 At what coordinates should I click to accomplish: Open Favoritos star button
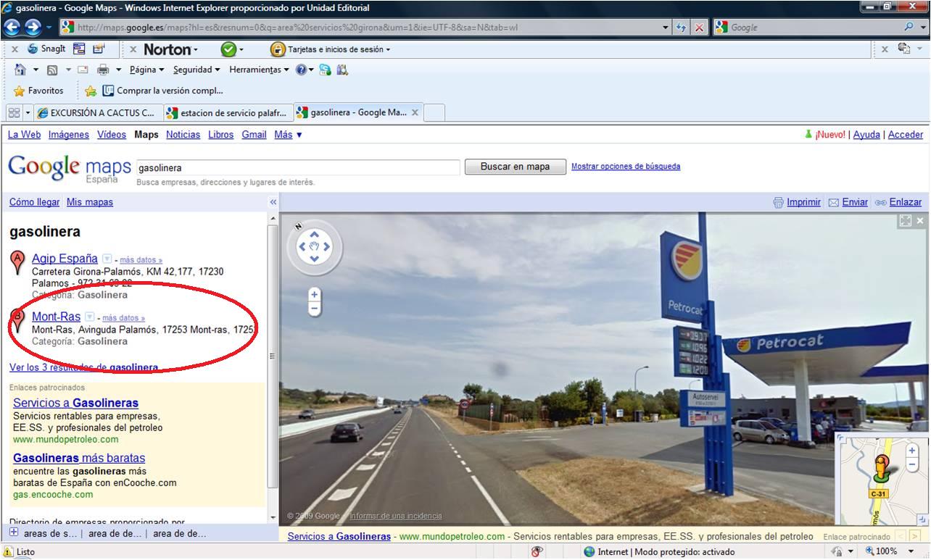(39, 91)
